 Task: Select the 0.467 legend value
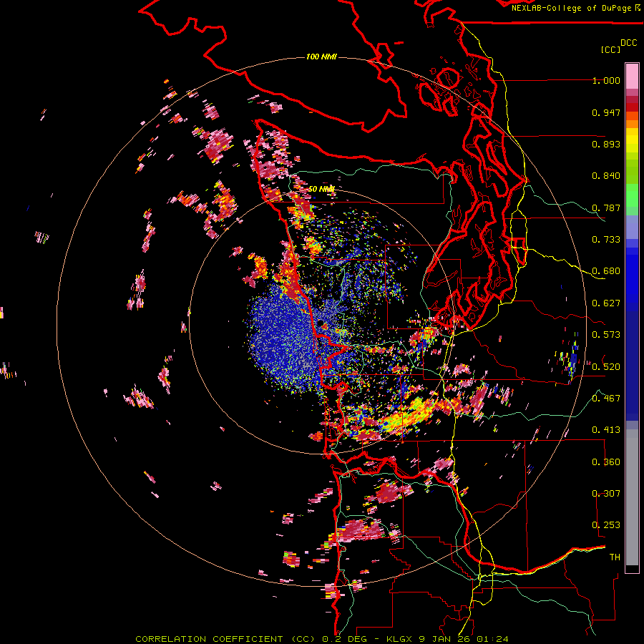click(x=606, y=399)
